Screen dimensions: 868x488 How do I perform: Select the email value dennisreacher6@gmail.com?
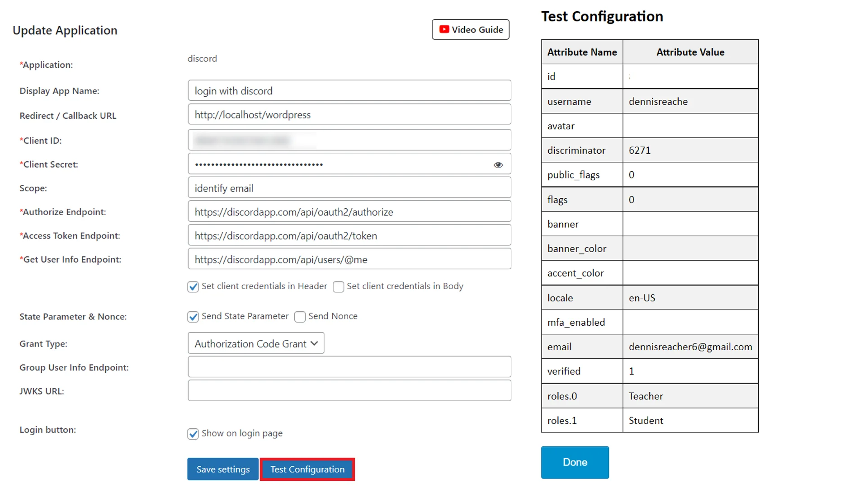click(x=690, y=347)
